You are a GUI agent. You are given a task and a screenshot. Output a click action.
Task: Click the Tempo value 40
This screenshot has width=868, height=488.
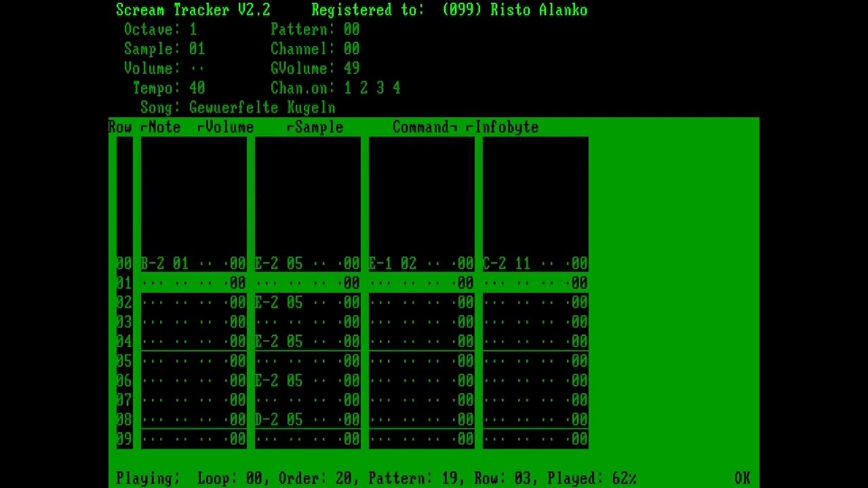pos(197,88)
